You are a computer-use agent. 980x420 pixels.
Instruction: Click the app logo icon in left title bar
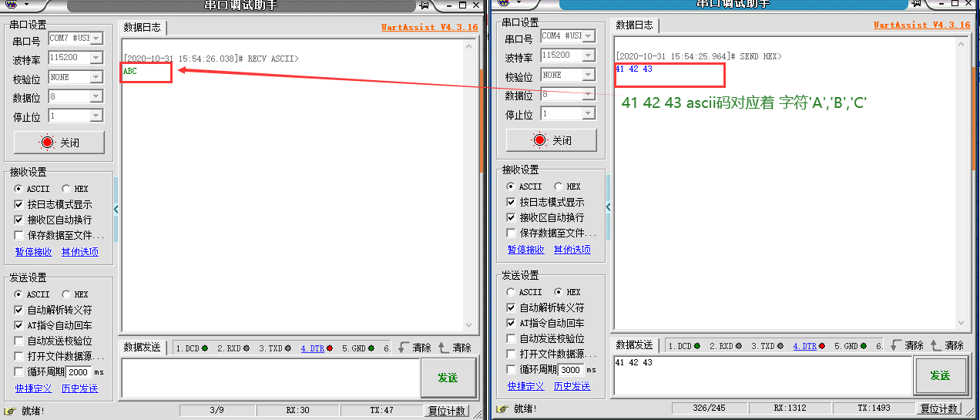click(13, 4)
